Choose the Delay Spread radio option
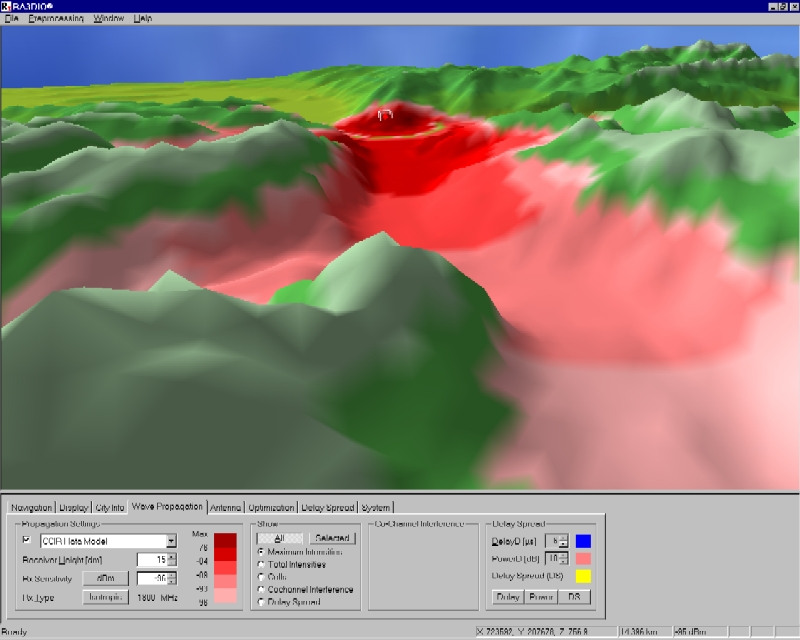 [x=263, y=602]
